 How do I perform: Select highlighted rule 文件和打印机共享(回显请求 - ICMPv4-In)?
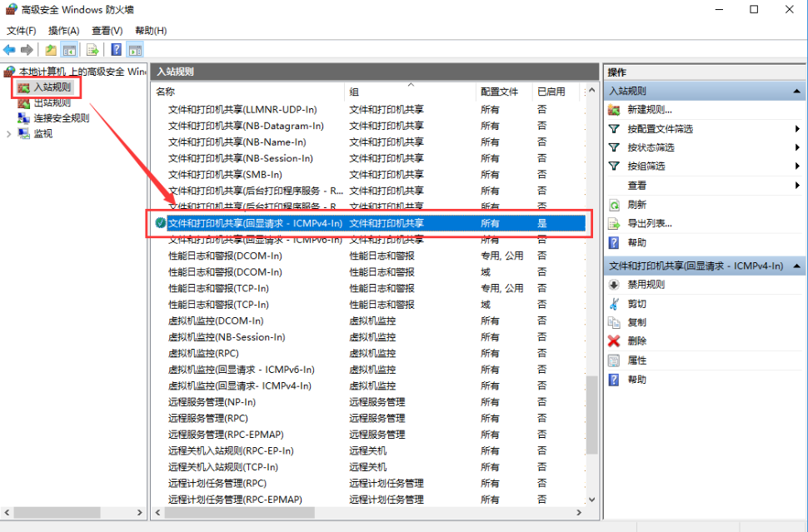point(370,223)
